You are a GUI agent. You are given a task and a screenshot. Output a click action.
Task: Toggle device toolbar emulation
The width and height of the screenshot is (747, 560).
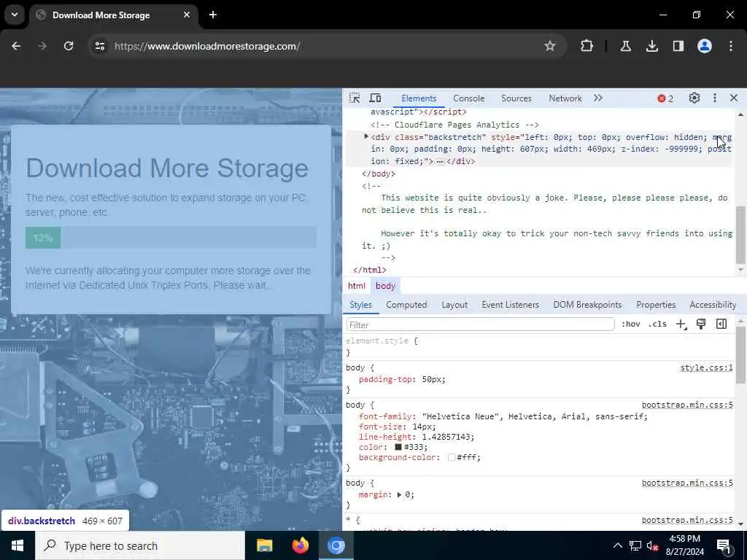click(x=376, y=98)
